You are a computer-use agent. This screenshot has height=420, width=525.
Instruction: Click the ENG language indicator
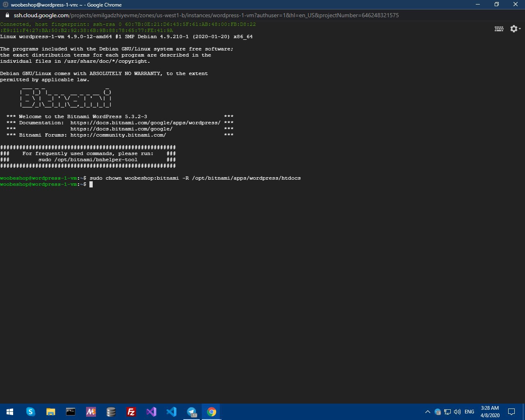[x=470, y=412]
